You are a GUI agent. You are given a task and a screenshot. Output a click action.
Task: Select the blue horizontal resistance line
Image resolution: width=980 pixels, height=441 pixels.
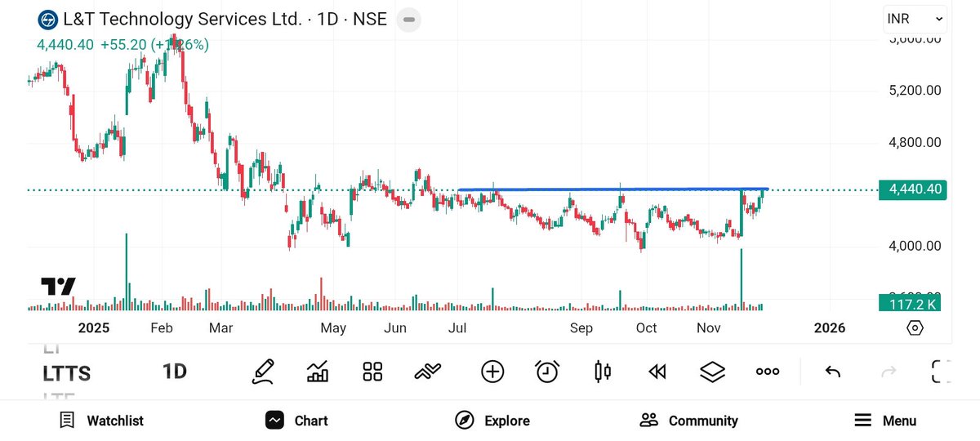coord(612,189)
